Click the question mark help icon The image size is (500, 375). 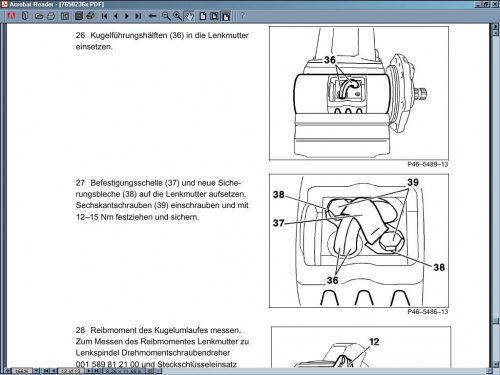(x=243, y=16)
